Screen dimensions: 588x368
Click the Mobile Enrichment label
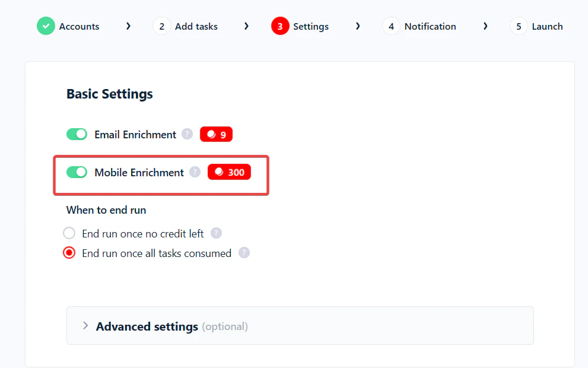(x=139, y=173)
